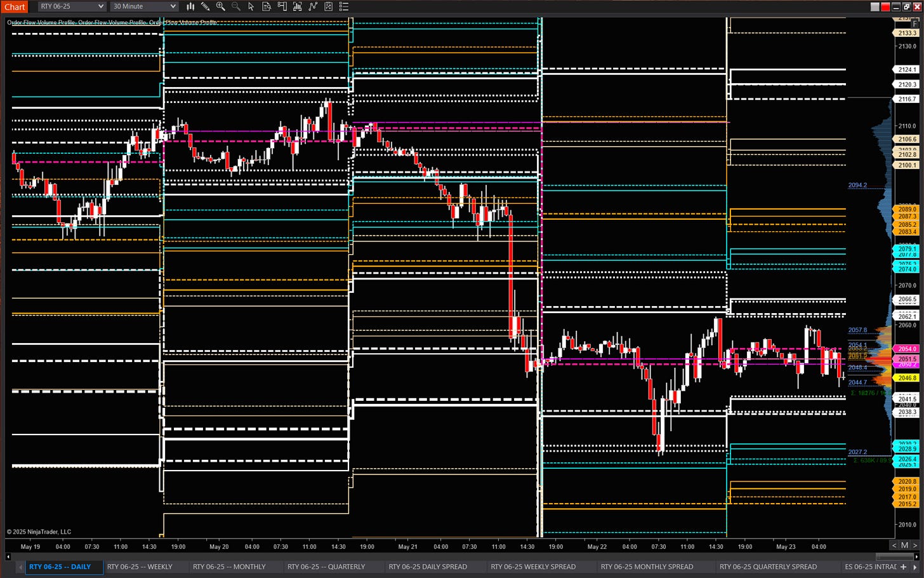Click the F fixed scale button

[x=915, y=24]
